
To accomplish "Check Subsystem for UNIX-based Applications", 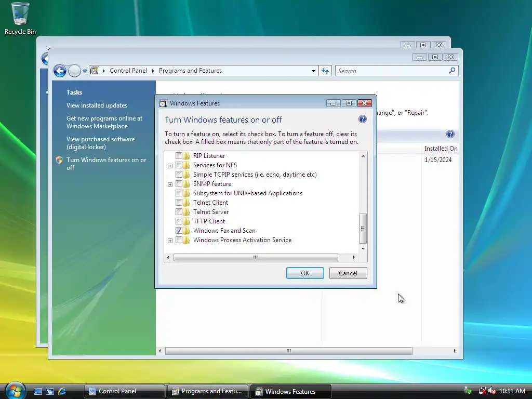I will [179, 193].
